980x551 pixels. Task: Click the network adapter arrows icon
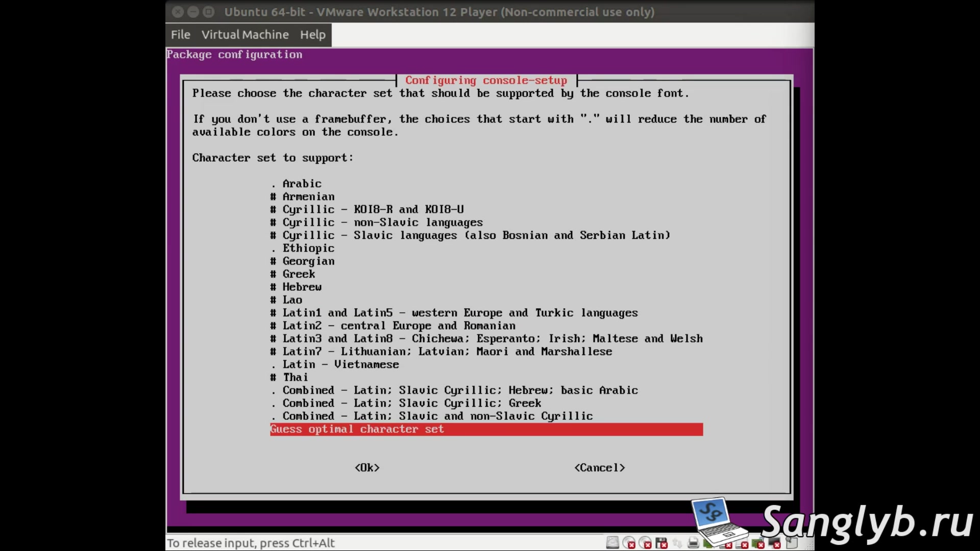[x=677, y=543]
